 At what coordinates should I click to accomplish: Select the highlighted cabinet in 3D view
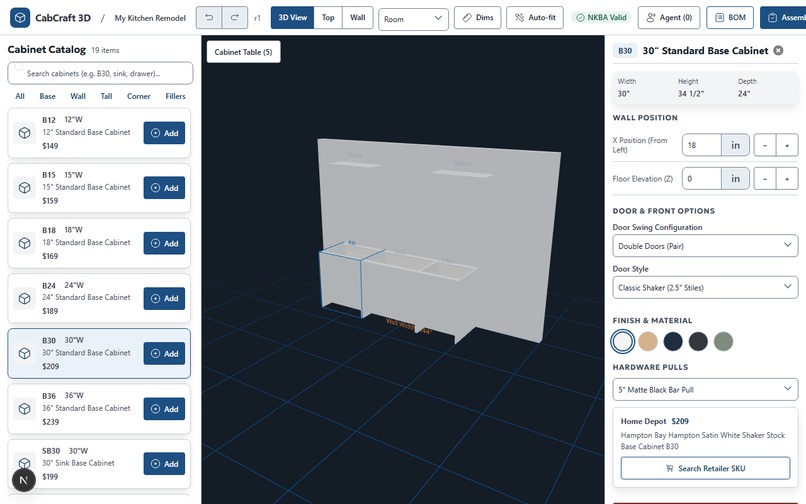pyautogui.click(x=341, y=280)
